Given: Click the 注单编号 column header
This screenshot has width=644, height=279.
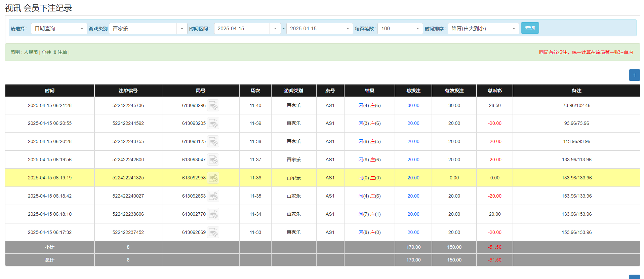Looking at the screenshot, I should click(x=128, y=91).
